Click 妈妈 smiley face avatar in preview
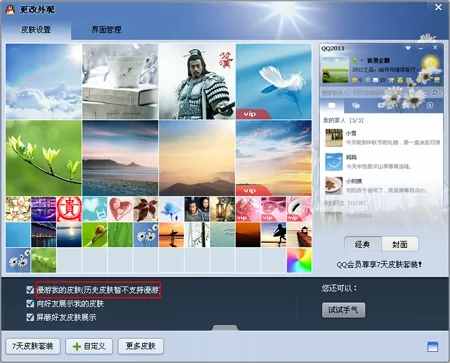This screenshot has height=363, width=450. click(334, 162)
